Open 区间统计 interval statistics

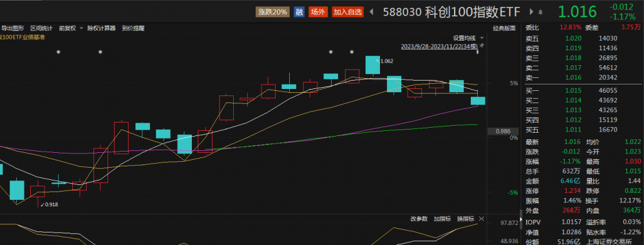click(41, 28)
